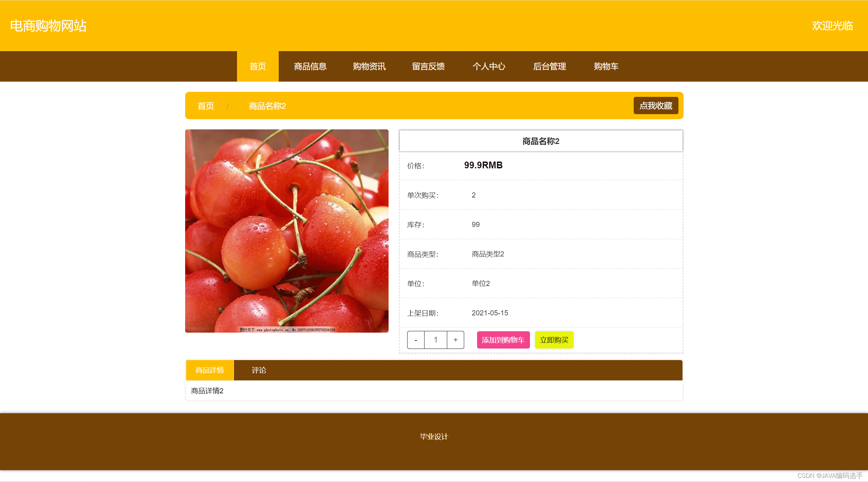Open the 后台管理 navigation menu item
The image size is (868, 482).
click(x=549, y=66)
